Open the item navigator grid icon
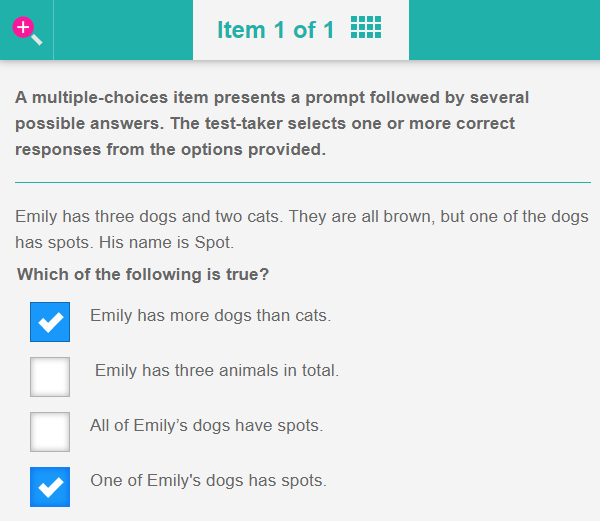 tap(366, 28)
